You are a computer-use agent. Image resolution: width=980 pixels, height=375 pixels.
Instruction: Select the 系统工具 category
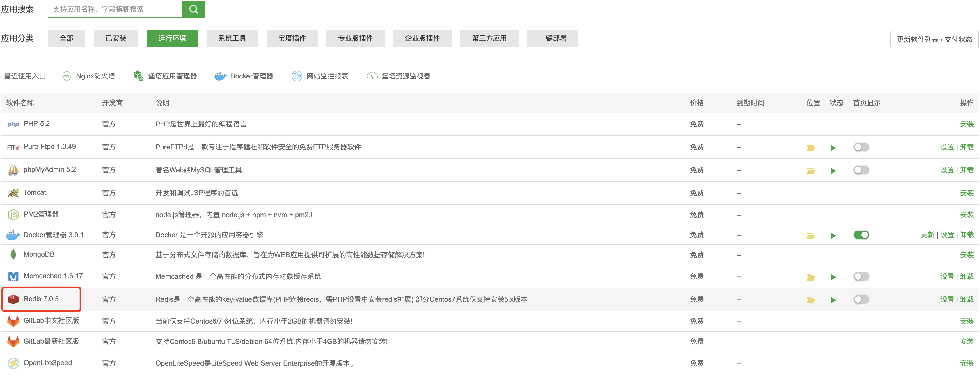click(232, 38)
